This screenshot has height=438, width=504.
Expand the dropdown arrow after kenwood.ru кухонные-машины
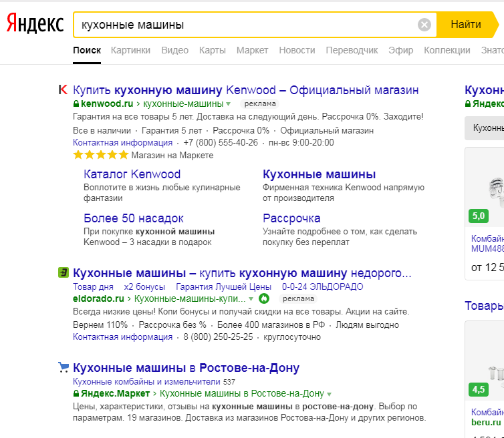[228, 103]
